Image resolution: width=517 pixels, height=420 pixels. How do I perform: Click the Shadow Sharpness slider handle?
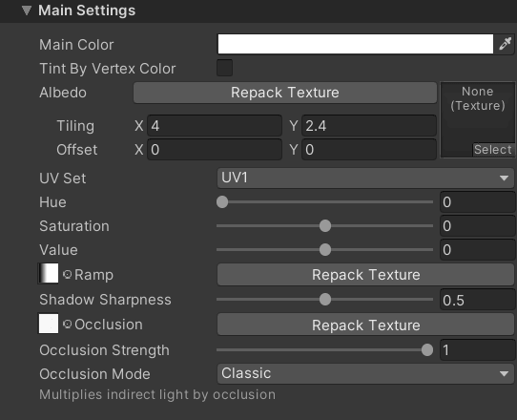[x=325, y=300]
